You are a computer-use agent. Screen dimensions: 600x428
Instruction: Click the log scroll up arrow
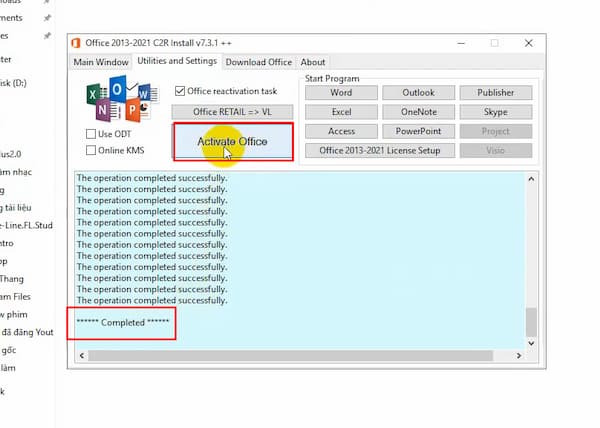click(531, 179)
